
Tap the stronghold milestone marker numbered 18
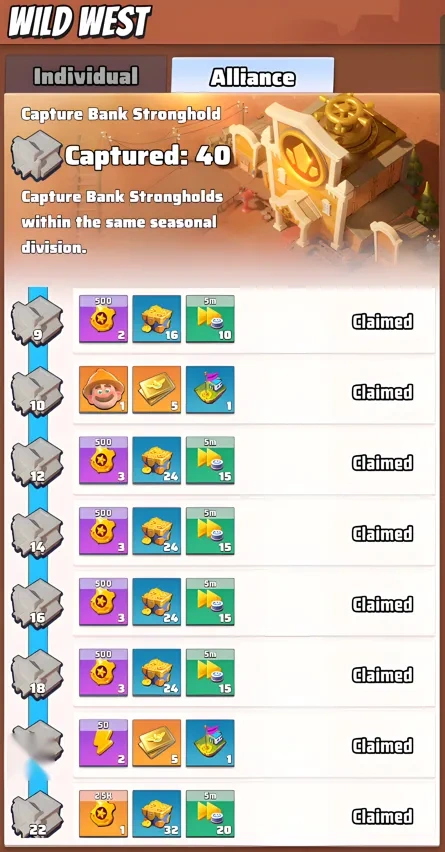[37, 674]
